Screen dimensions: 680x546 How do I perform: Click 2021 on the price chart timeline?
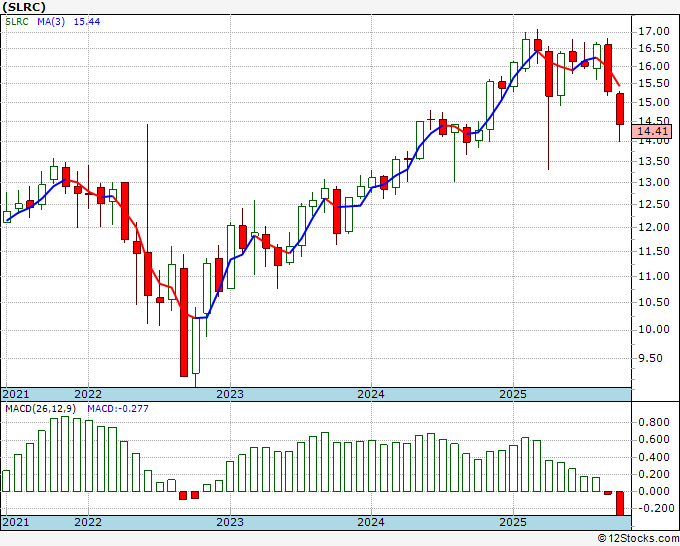click(16, 394)
